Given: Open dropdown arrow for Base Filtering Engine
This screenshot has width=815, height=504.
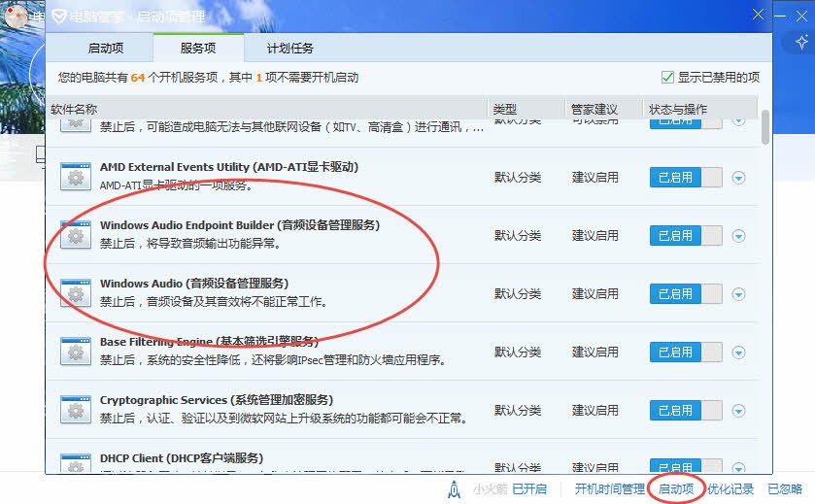Looking at the screenshot, I should click(738, 353).
